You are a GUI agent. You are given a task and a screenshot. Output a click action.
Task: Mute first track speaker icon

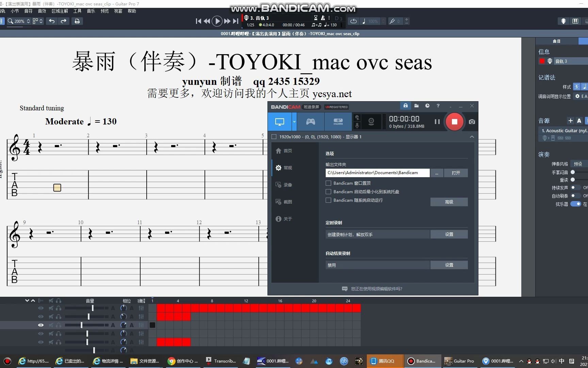point(51,308)
